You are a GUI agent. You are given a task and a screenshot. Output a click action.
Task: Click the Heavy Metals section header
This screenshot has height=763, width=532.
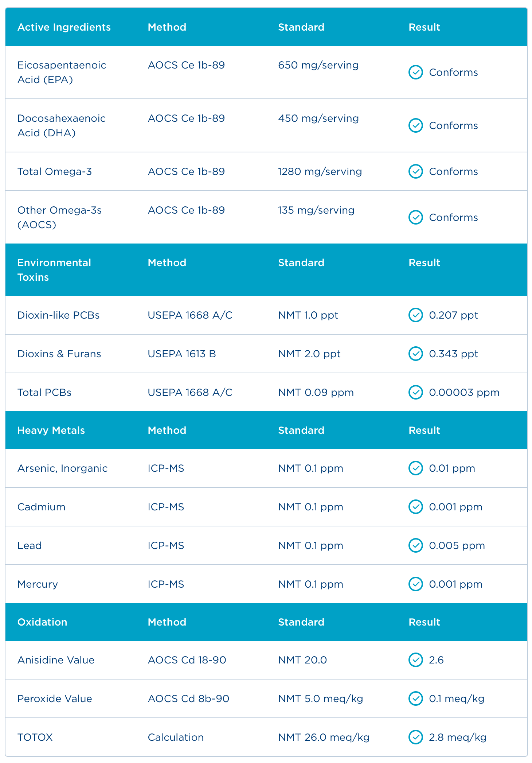point(51,430)
